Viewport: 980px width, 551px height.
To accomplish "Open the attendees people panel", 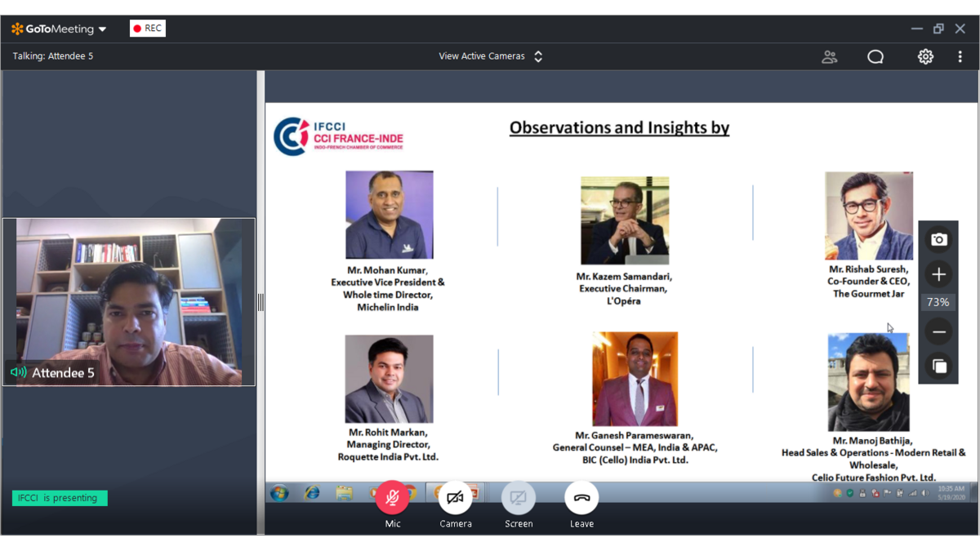I will point(829,56).
